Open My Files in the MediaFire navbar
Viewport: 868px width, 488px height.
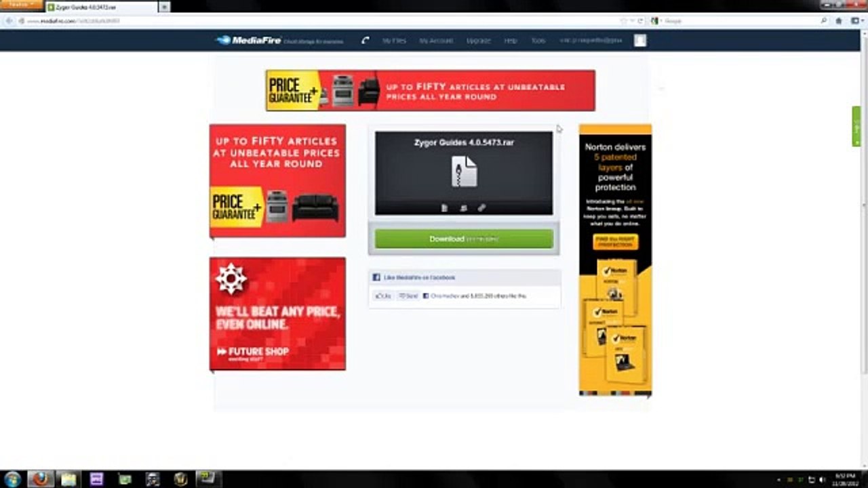click(394, 41)
